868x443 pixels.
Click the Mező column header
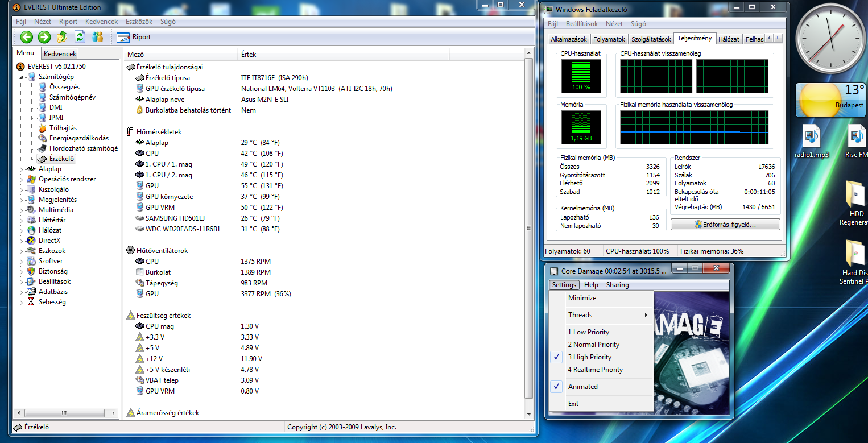(x=180, y=55)
